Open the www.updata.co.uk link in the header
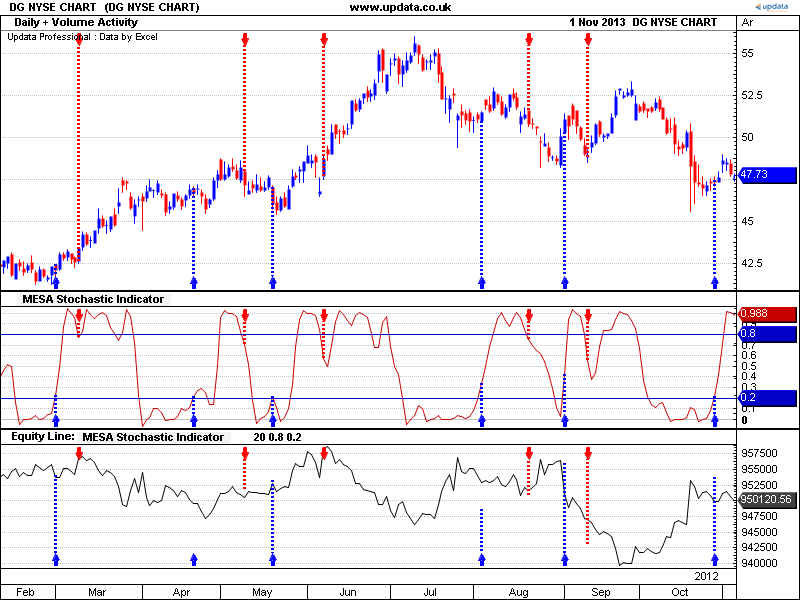This screenshot has height=600, width=800. [400, 7]
